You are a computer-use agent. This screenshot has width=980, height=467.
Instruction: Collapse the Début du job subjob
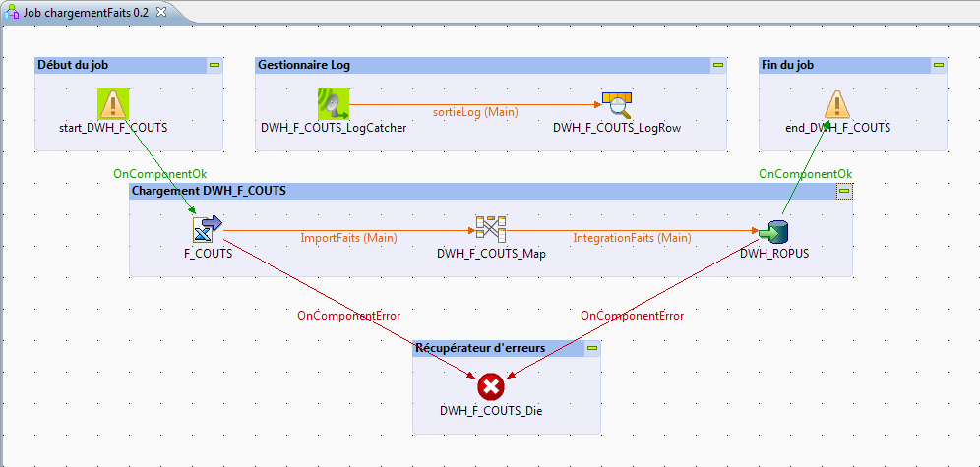214,66
